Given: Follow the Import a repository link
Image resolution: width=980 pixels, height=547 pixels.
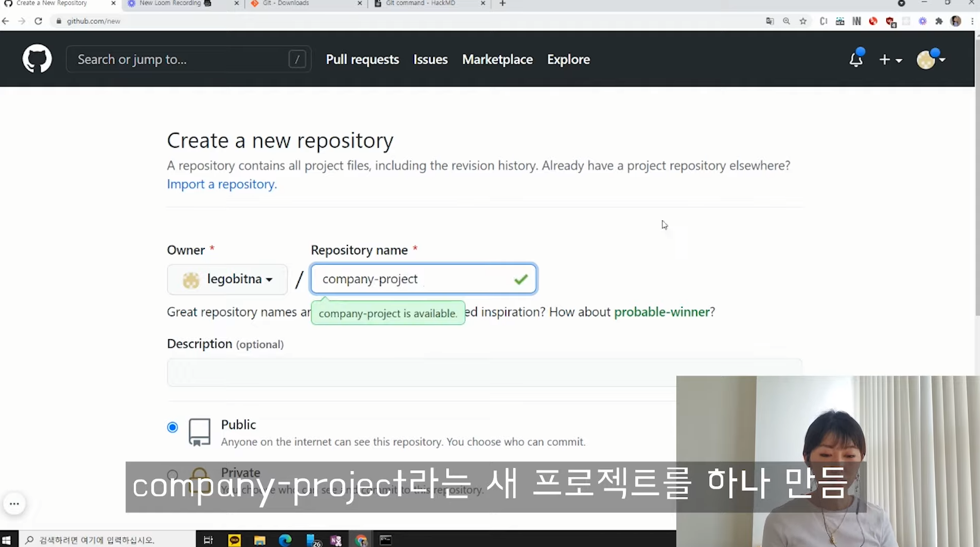Looking at the screenshot, I should click(x=222, y=184).
